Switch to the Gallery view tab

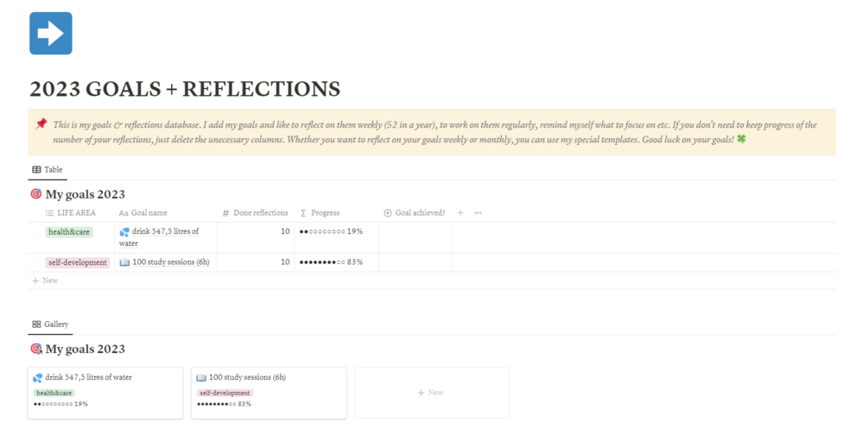tap(50, 324)
